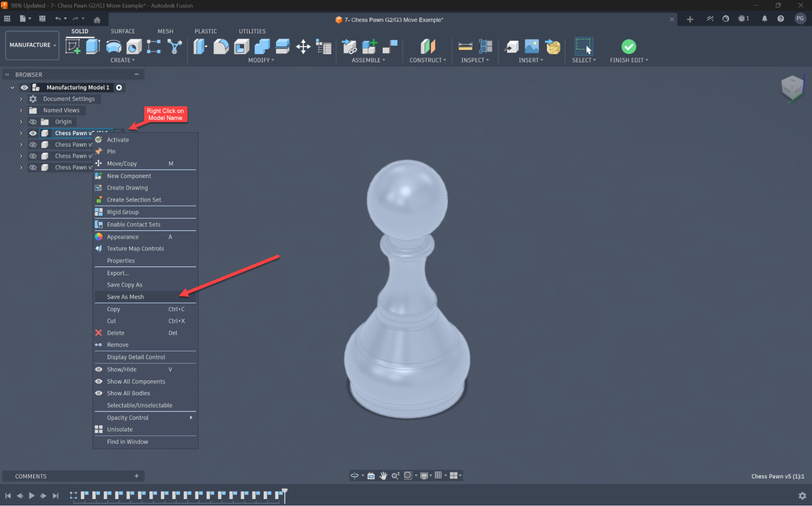Click the timeline playhead marker
The height and width of the screenshot is (506, 812).
285,495
